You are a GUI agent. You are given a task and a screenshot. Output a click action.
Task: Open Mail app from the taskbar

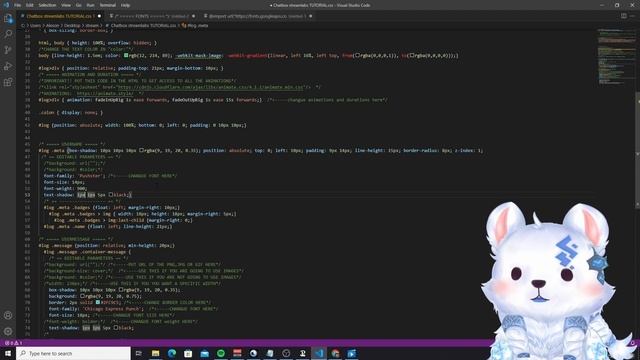204,353
